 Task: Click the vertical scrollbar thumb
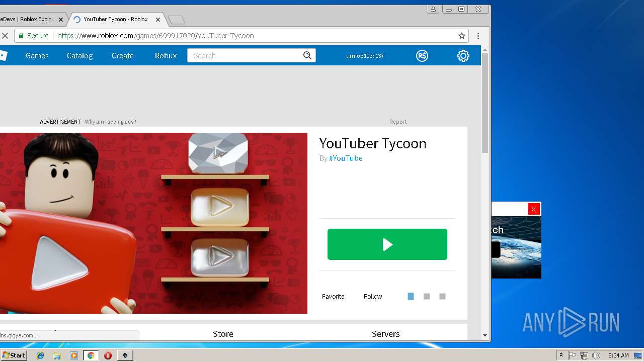[485, 103]
